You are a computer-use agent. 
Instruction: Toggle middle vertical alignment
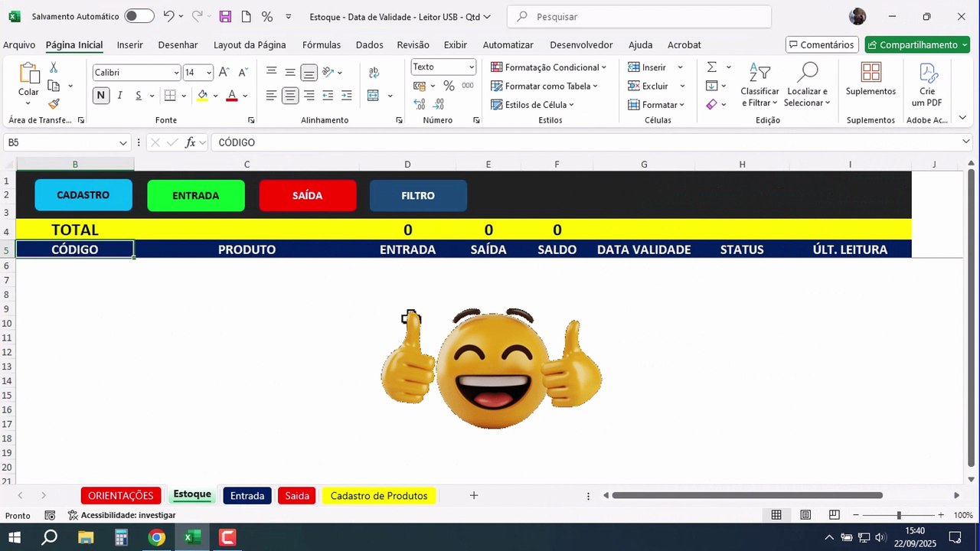click(x=290, y=73)
